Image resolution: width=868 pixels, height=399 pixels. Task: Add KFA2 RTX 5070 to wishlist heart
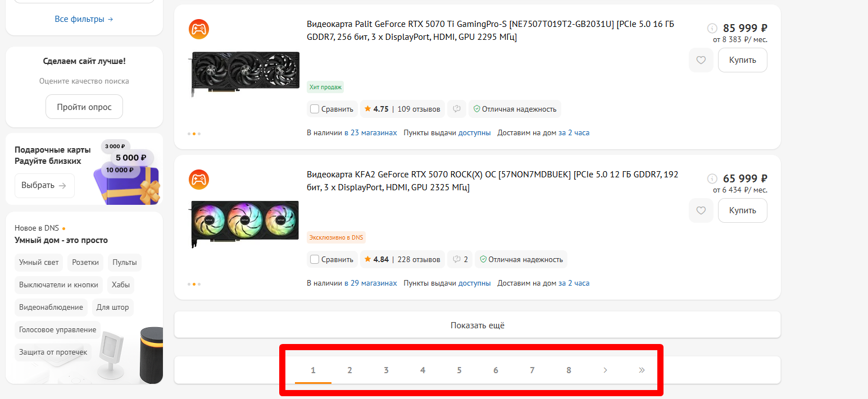(x=701, y=210)
